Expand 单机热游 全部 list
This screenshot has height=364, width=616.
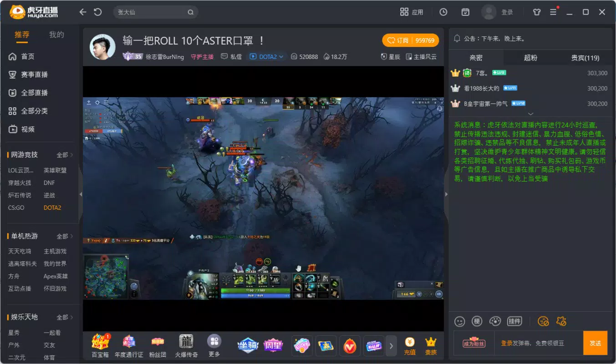point(65,236)
